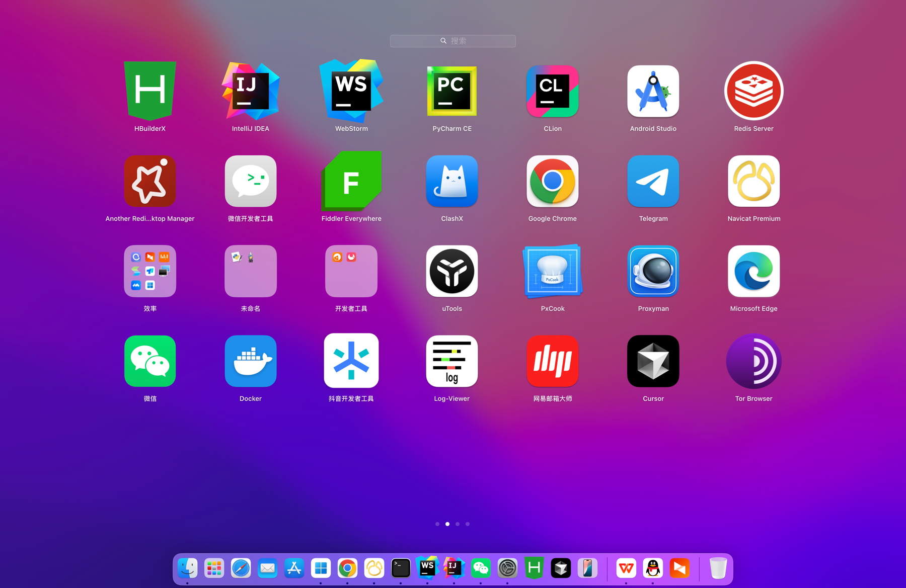Open Navicat Premium from Launchpad grid
906x588 pixels.
[x=754, y=181]
